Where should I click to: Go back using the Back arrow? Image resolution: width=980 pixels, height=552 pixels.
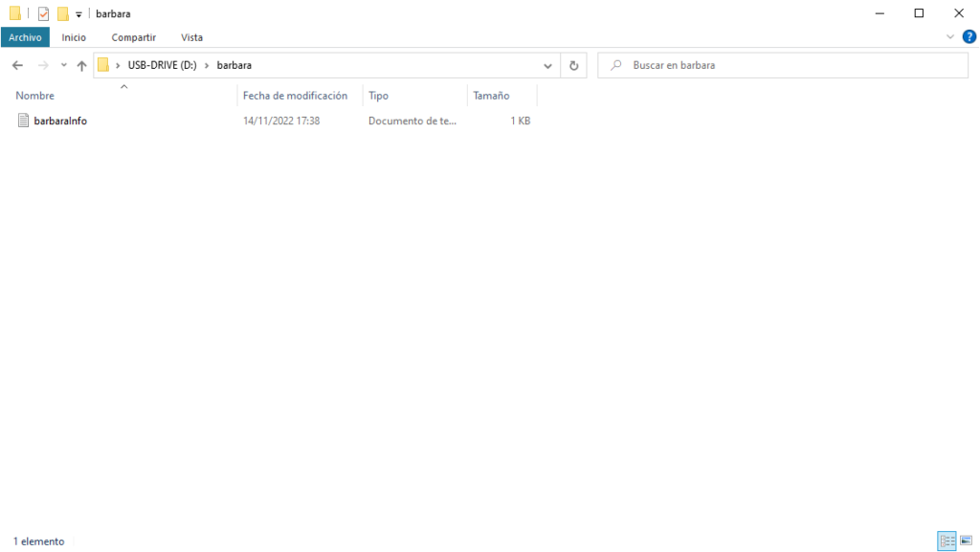[17, 65]
